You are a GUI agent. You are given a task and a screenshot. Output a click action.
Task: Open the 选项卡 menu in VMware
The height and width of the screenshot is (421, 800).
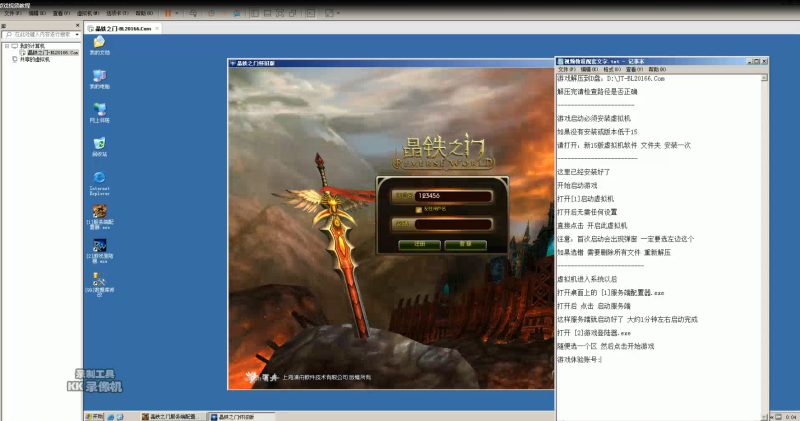(x=117, y=13)
